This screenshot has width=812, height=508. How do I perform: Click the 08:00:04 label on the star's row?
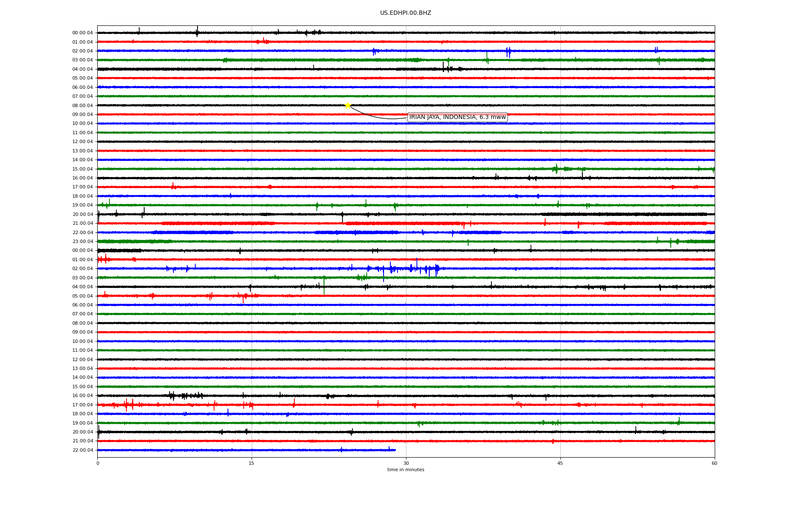[82, 105]
